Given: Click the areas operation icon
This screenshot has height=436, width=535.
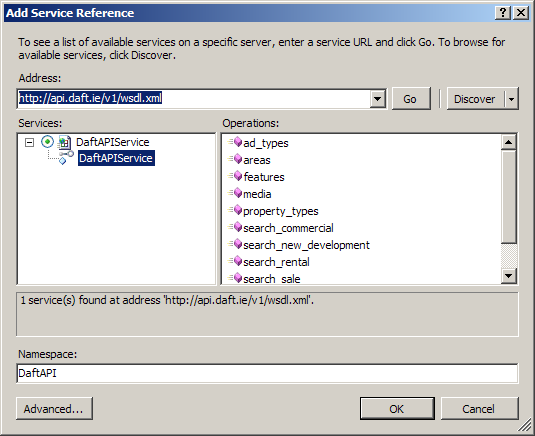Looking at the screenshot, I should 235,159.
